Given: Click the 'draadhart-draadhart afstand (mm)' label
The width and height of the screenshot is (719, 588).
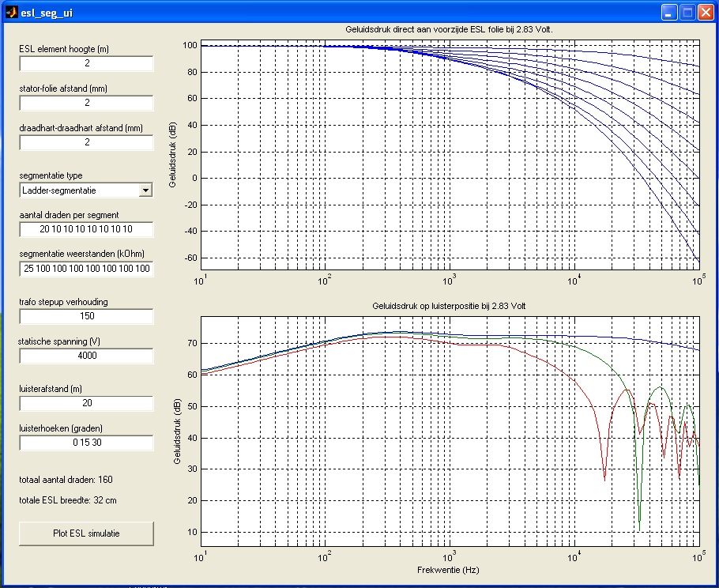Looking at the screenshot, I should coord(81,128).
